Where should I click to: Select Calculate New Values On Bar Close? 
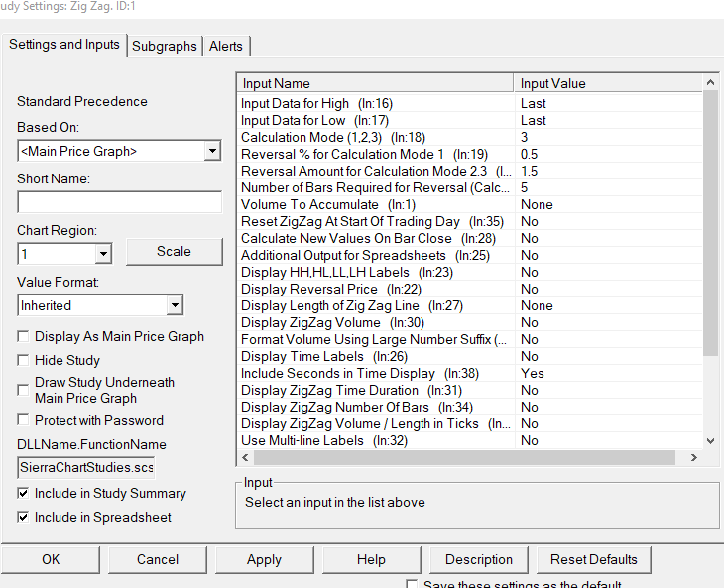470,238
